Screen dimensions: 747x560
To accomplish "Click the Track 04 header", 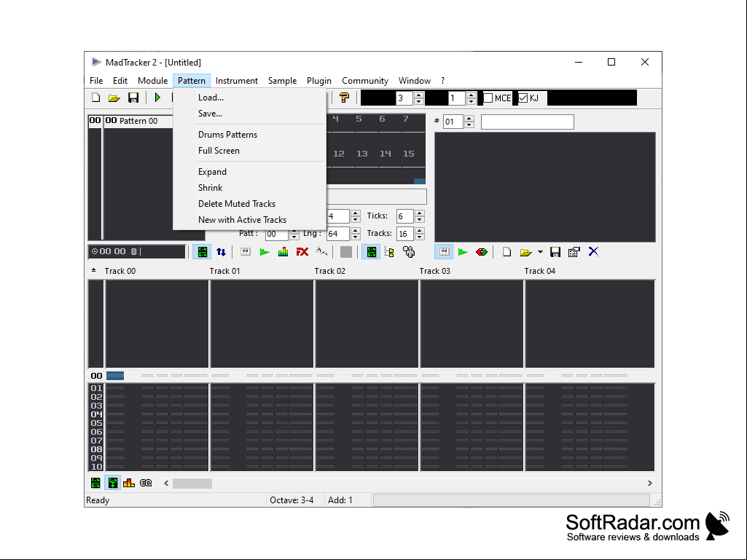I will 540,271.
